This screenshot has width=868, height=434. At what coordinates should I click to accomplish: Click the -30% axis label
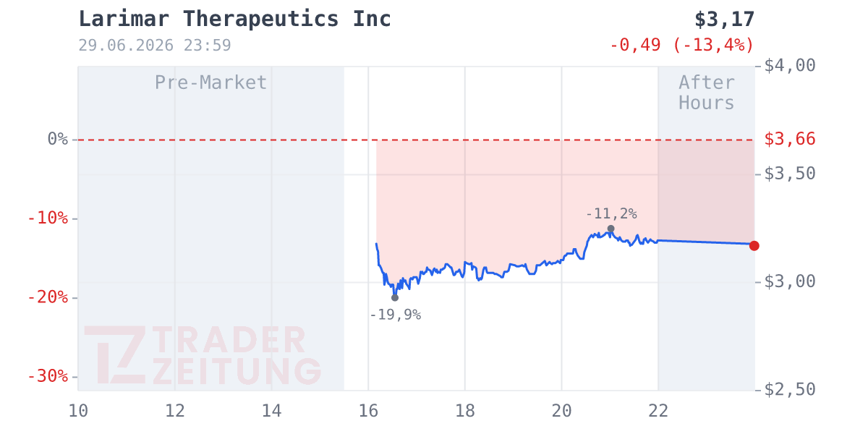(48, 376)
